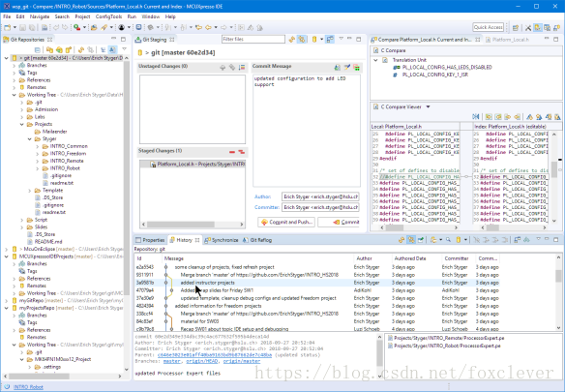Click the Author text field
This screenshot has height=392, width=565.
click(320, 196)
